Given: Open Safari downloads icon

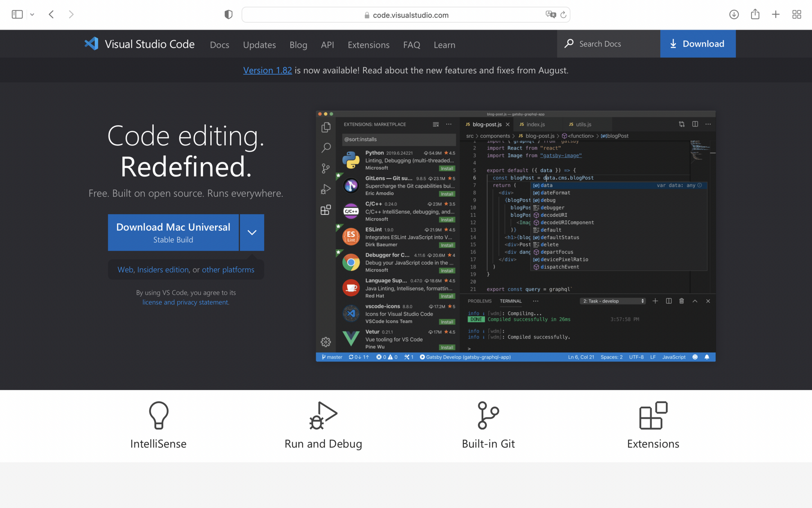Looking at the screenshot, I should [x=734, y=15].
